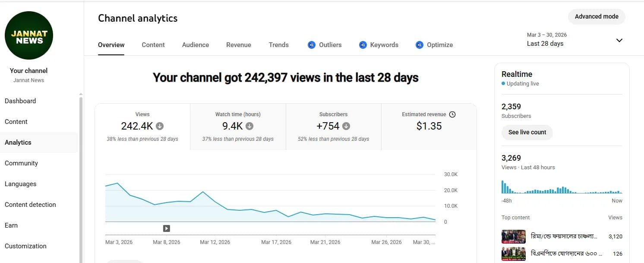Open Earn in the sidebar
The height and width of the screenshot is (263, 644).
pyautogui.click(x=11, y=225)
